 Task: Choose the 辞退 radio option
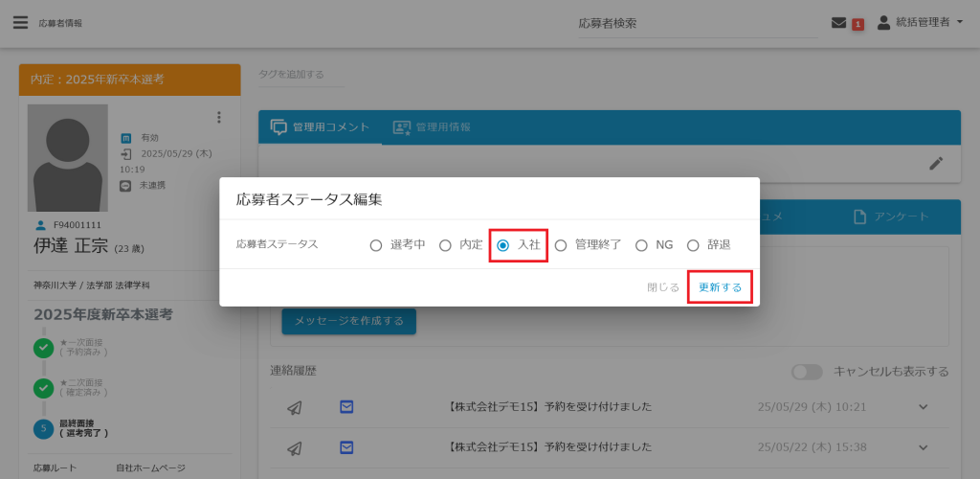[693, 245]
